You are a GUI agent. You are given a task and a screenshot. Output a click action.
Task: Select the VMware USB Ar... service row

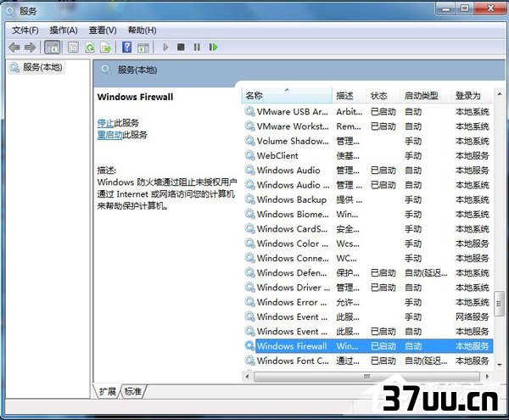tap(367, 112)
